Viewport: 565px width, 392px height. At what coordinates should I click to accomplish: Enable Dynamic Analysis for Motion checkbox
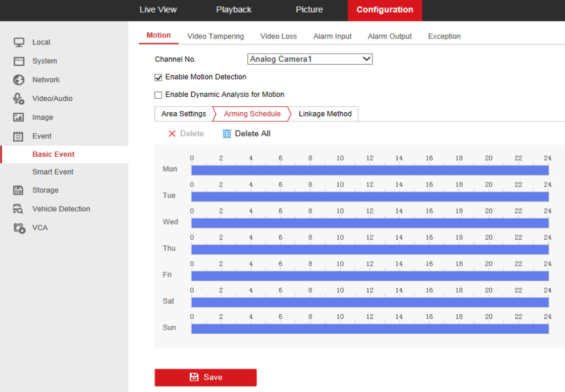pyautogui.click(x=159, y=95)
